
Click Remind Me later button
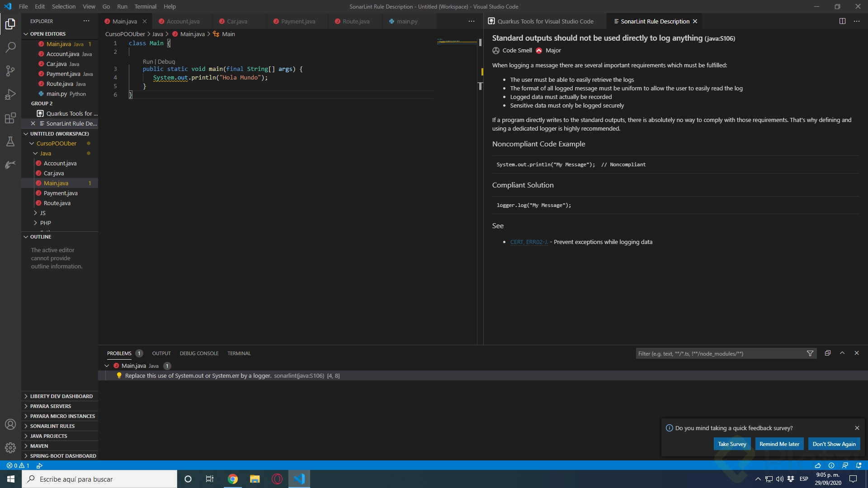pos(779,444)
